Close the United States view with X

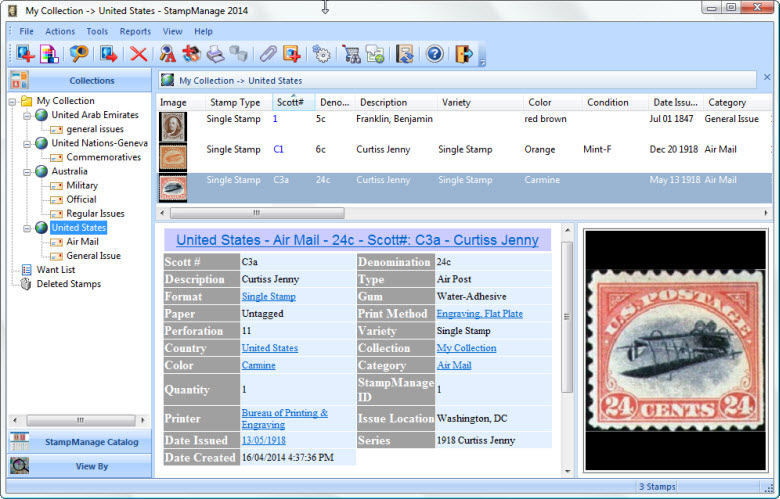tap(767, 77)
